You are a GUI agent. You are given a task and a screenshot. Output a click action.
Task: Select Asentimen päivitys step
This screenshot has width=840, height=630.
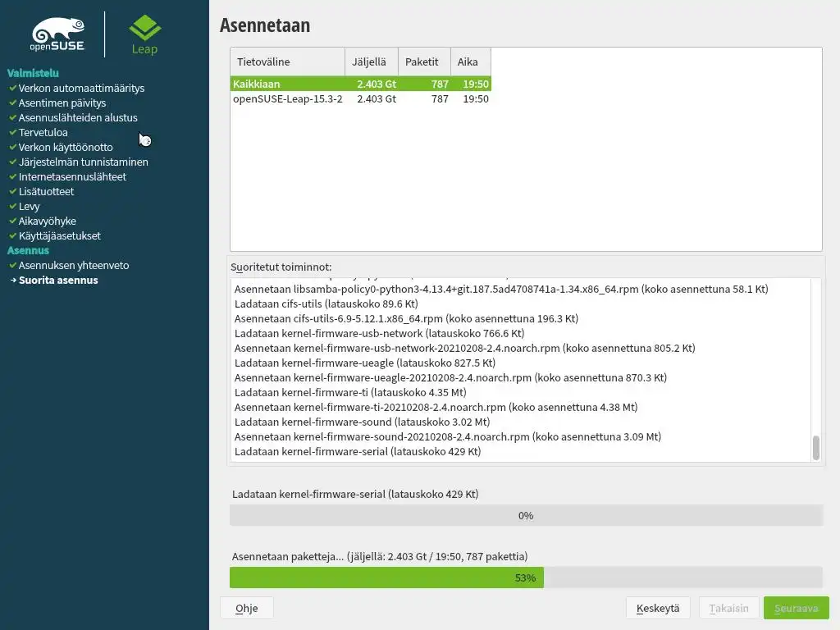tap(62, 103)
